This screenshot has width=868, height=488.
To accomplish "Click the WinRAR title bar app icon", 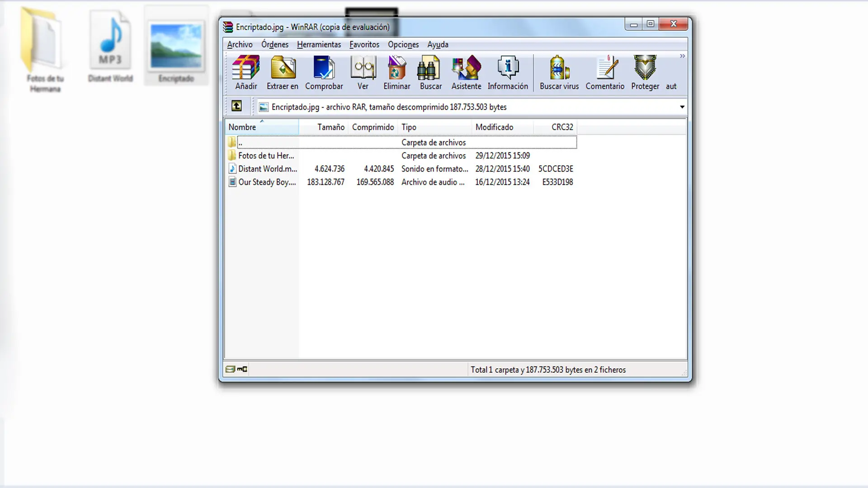I will (228, 27).
